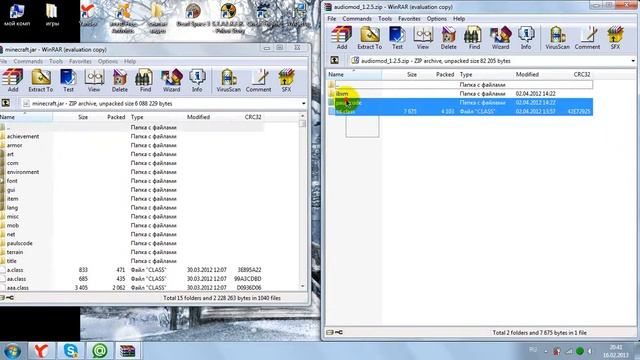Image resolution: width=640 pixels, height=360 pixels.
Task: Expand address dropdown in audiomod zip window
Action: [x=633, y=61]
